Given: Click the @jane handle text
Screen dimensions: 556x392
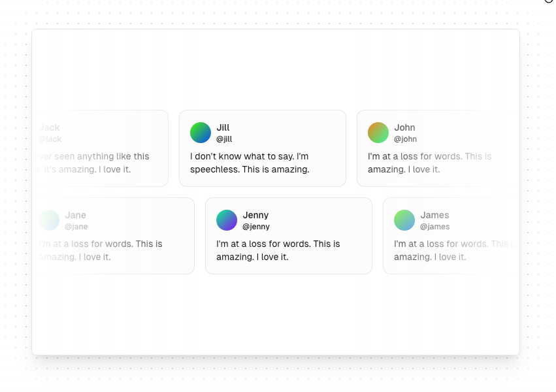Looking at the screenshot, I should click(x=76, y=227).
